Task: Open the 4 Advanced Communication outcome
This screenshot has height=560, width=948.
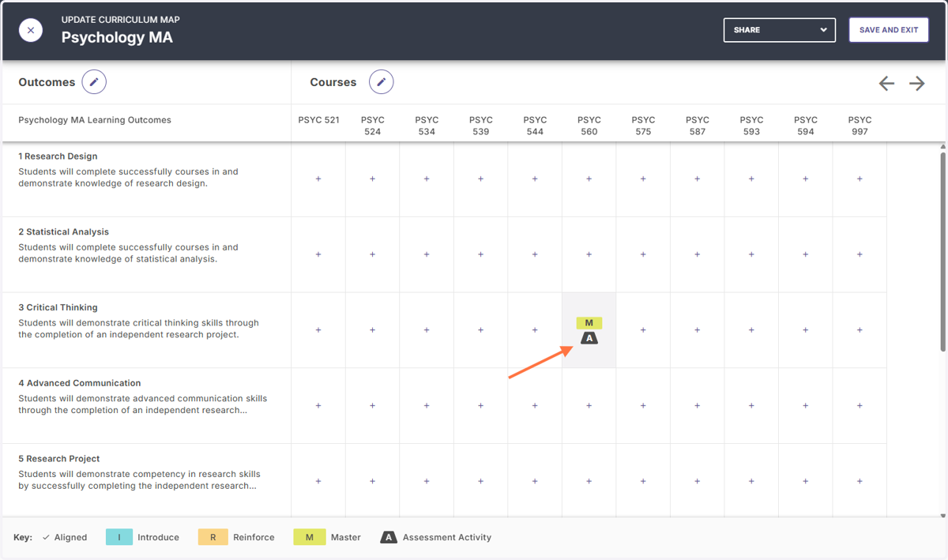Action: 80,383
